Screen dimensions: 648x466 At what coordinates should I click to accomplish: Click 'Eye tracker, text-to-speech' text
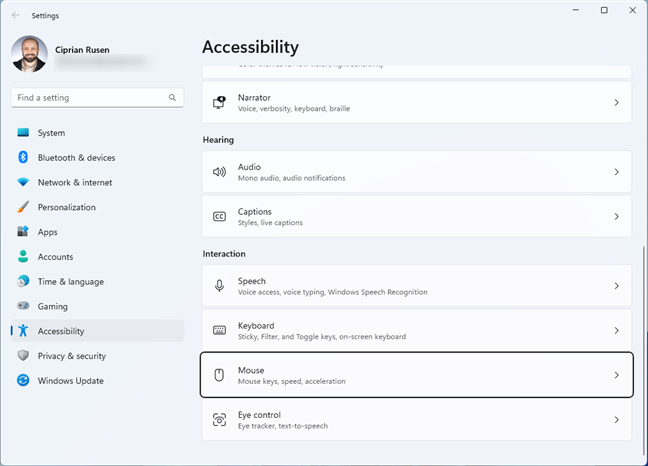coord(283,426)
